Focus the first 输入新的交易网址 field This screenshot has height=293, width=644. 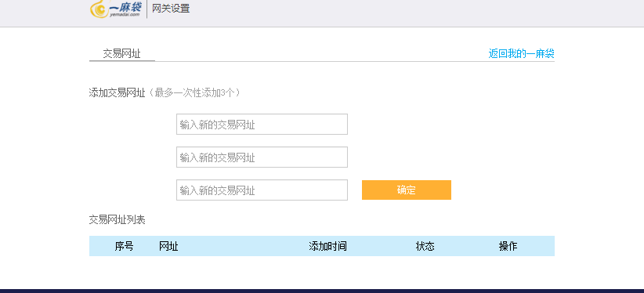tap(262, 124)
